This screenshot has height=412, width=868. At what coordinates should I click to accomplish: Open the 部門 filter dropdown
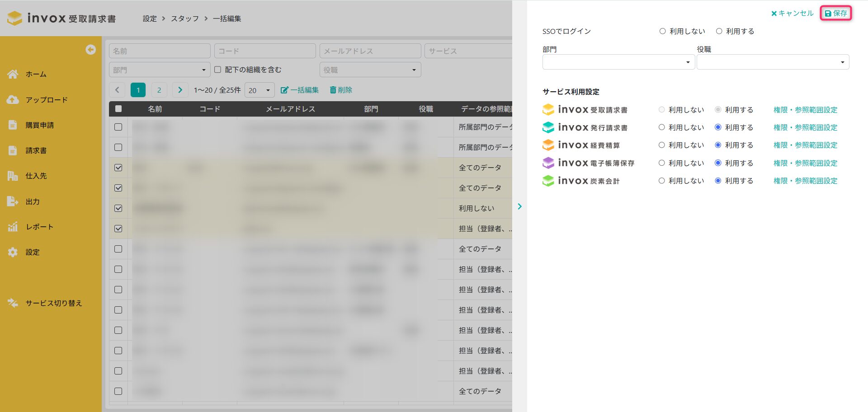(x=160, y=70)
